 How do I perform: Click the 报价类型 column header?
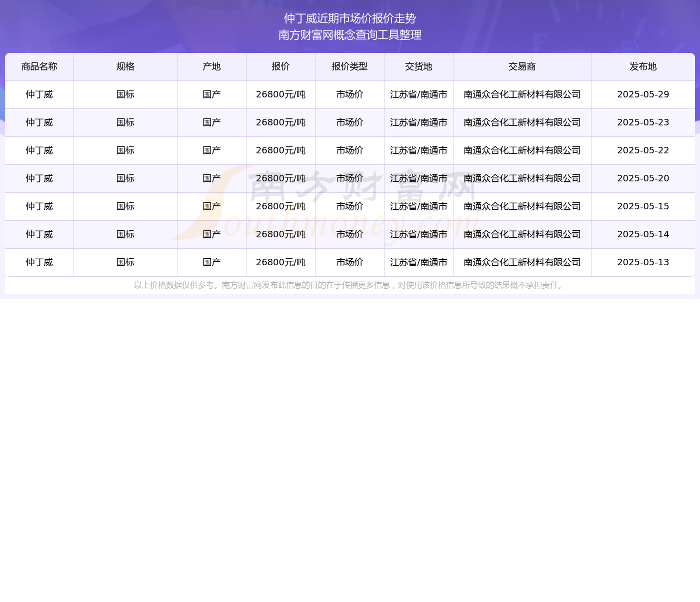coord(349,66)
